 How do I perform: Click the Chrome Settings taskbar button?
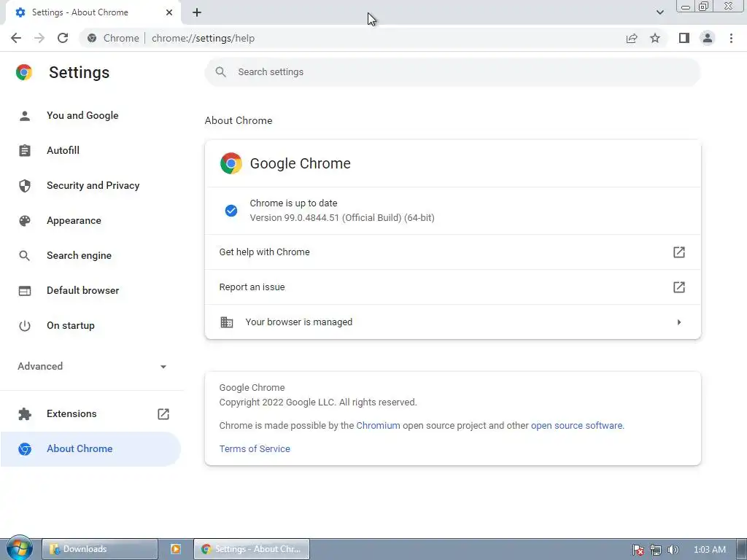click(x=252, y=549)
